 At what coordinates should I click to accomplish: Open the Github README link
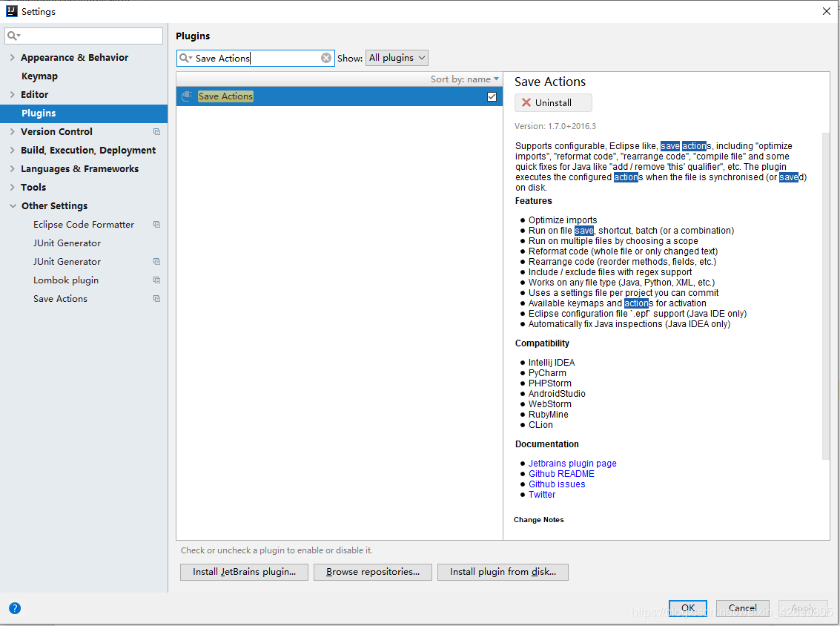pos(561,474)
